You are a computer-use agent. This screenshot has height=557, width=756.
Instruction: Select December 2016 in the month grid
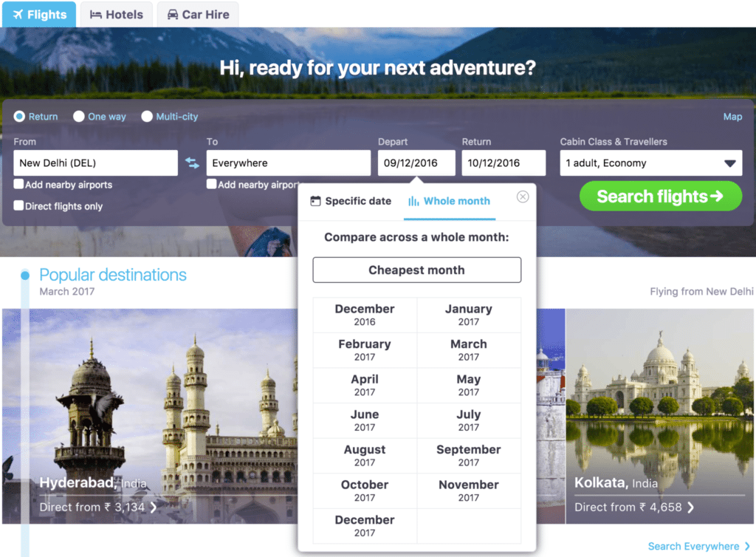(x=365, y=315)
